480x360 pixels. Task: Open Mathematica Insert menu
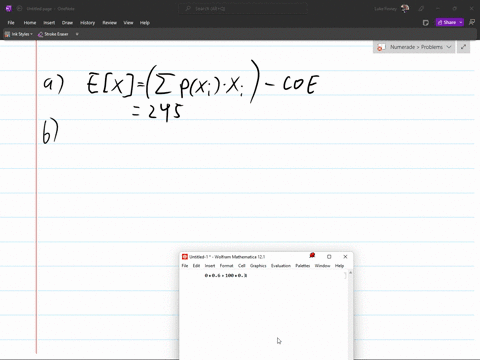[210, 266]
